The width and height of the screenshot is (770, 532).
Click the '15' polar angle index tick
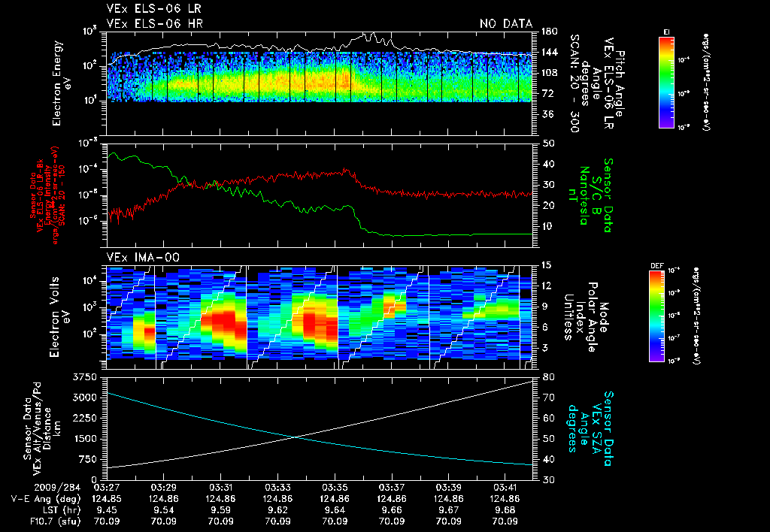point(546,265)
